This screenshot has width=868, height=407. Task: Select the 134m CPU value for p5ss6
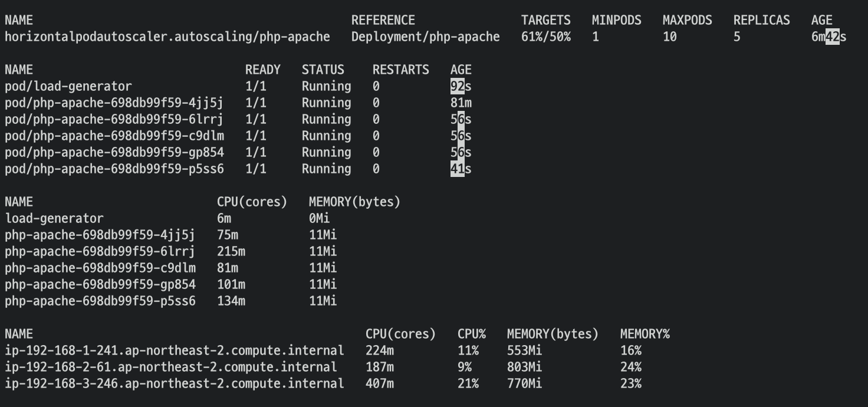231,301
